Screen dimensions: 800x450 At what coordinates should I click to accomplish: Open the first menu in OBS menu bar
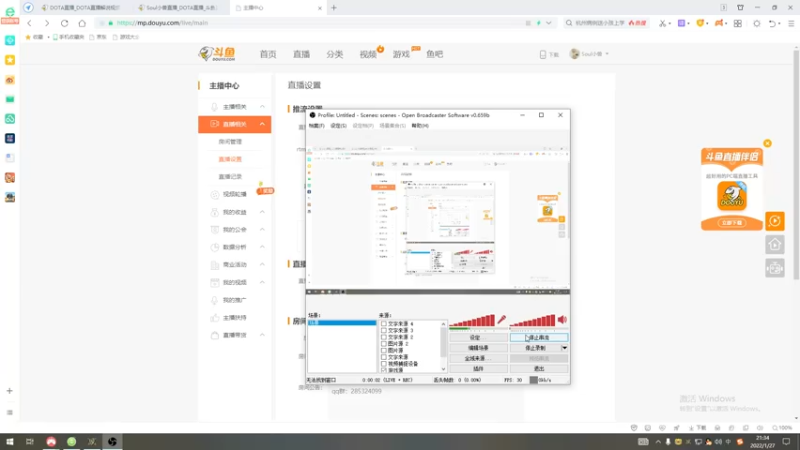coord(316,126)
